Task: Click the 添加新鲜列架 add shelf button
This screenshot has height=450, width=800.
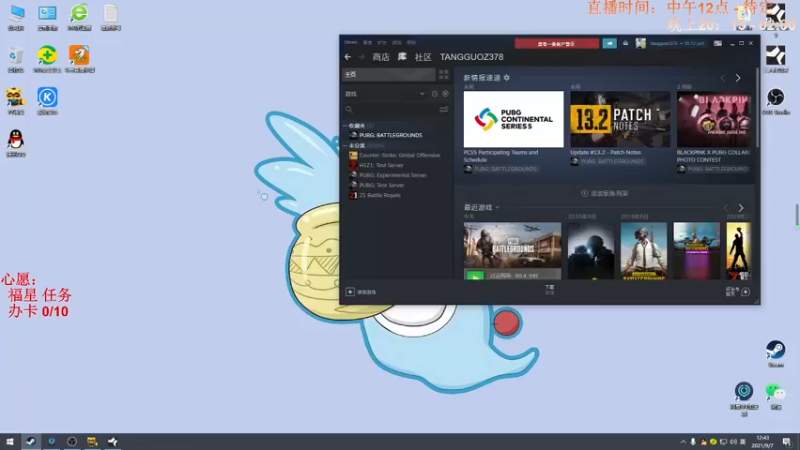Action: [605, 193]
